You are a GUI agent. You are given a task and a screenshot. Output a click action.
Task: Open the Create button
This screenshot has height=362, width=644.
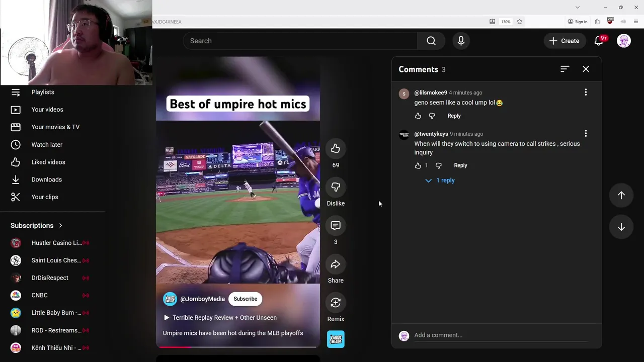(x=565, y=41)
